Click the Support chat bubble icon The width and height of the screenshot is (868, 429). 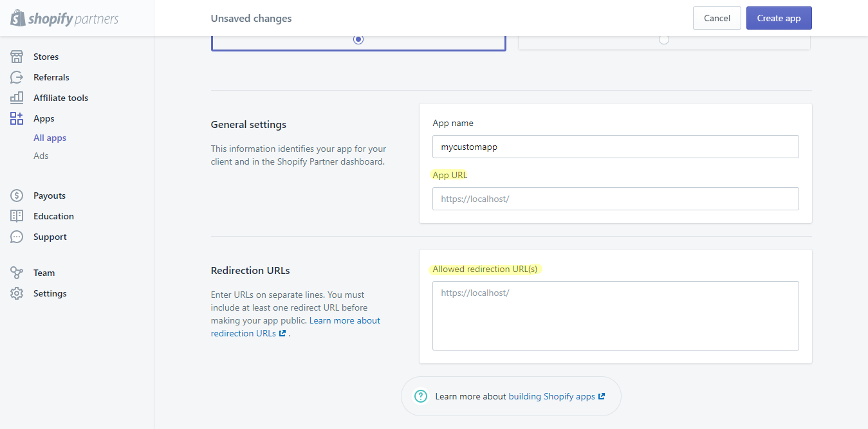coord(17,237)
